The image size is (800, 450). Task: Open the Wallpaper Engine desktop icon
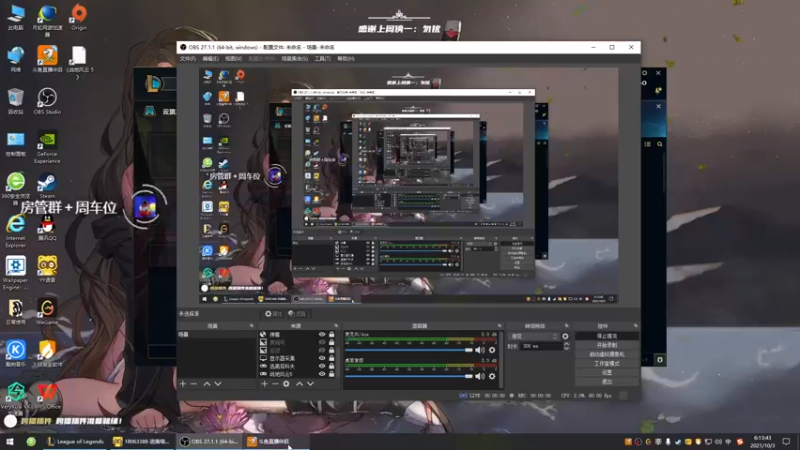15,273
